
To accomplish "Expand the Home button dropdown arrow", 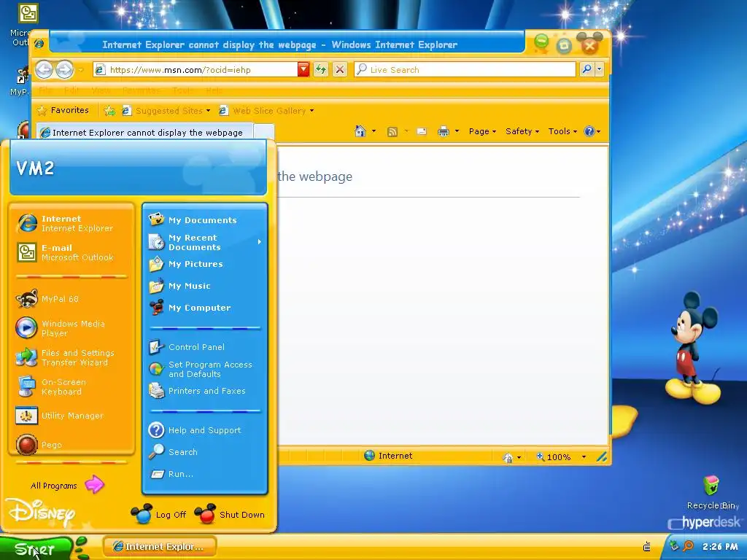I will [x=373, y=131].
